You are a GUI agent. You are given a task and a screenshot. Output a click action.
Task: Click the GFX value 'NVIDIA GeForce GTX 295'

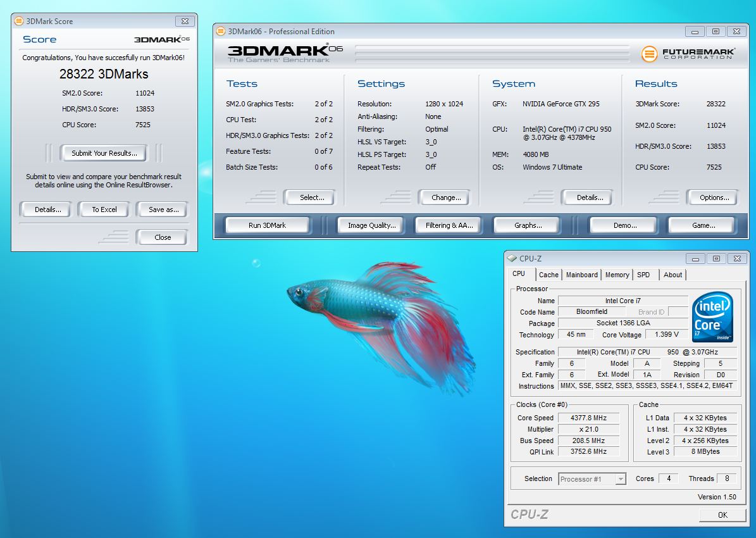pyautogui.click(x=561, y=104)
